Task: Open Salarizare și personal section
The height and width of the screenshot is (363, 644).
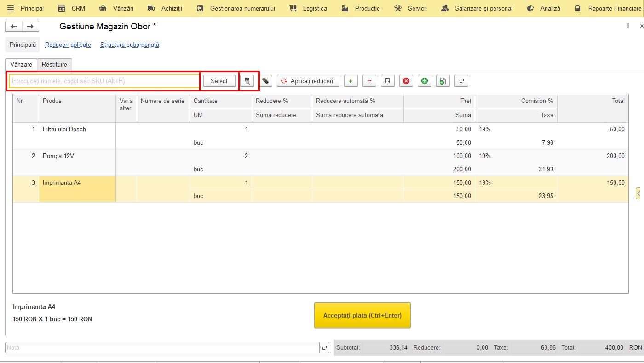Action: pyautogui.click(x=477, y=8)
